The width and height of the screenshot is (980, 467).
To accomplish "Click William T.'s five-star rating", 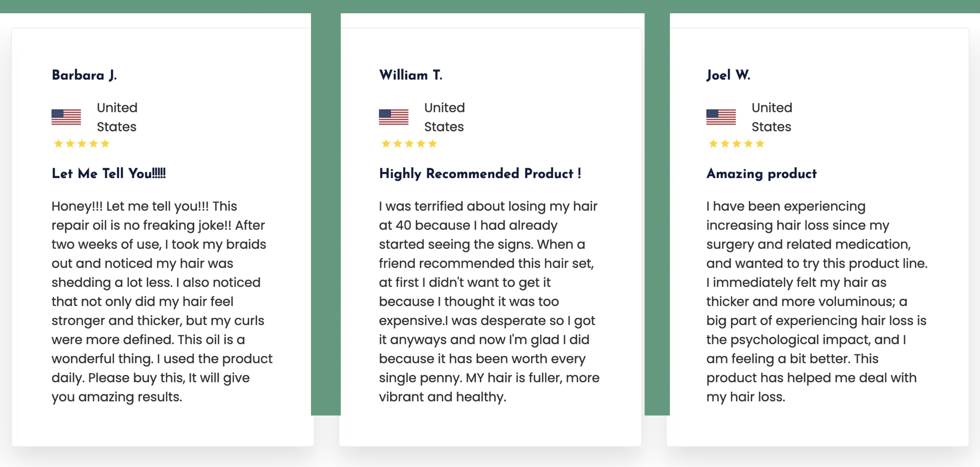I will tap(409, 144).
